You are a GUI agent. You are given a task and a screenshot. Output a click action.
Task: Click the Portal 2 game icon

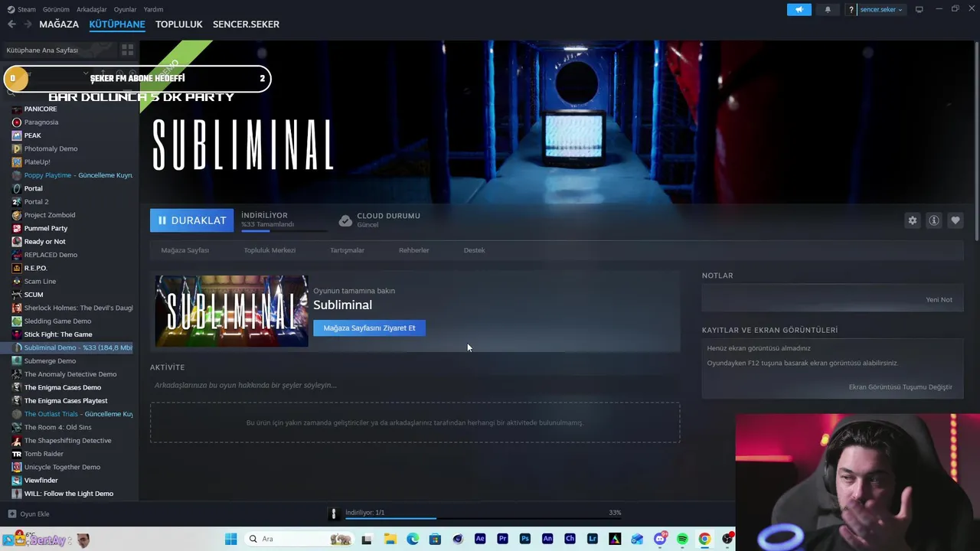[x=17, y=202]
